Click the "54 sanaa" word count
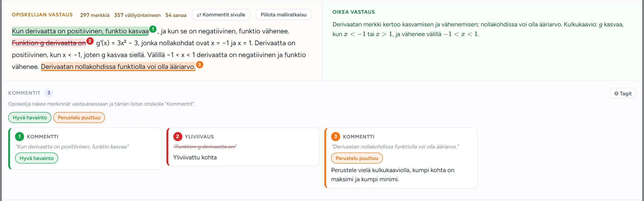Image resolution: width=644 pixels, height=201 pixels. (x=176, y=15)
